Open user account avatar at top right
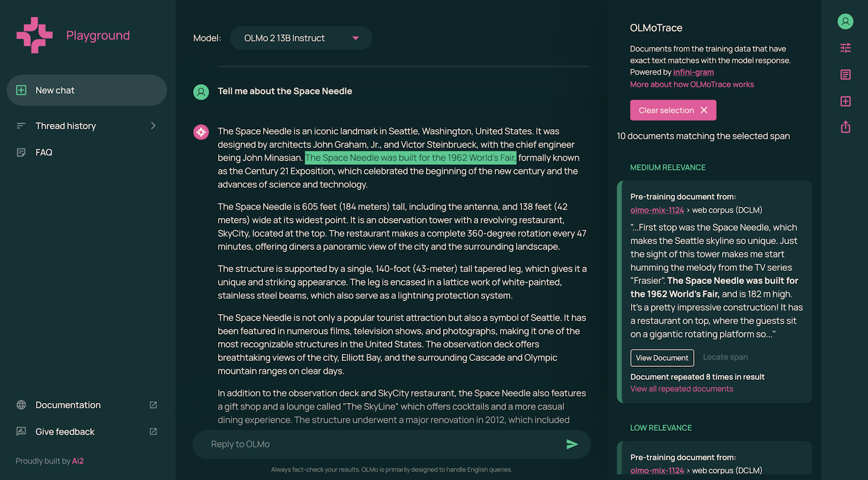Screen dimensions: 868x480 (845, 21)
